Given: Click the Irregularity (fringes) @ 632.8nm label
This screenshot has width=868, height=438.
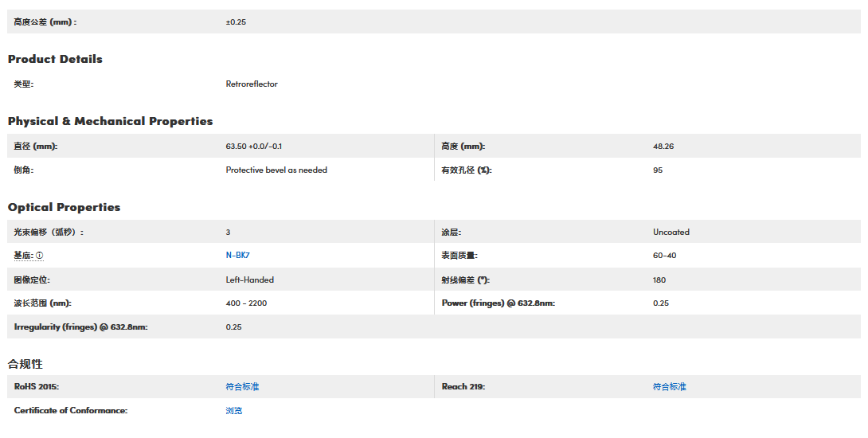Looking at the screenshot, I should [80, 327].
